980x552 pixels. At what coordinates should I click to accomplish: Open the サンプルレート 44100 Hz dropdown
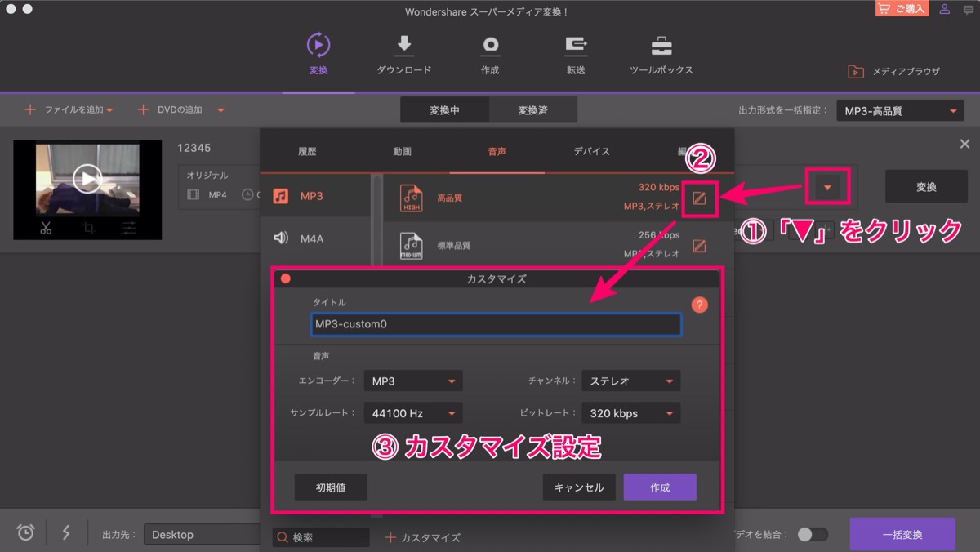point(413,413)
